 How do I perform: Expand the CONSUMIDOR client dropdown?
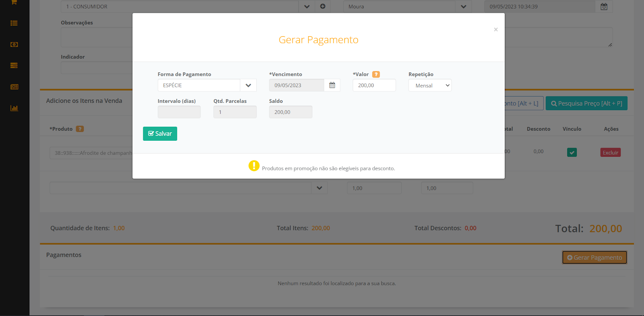(x=307, y=6)
